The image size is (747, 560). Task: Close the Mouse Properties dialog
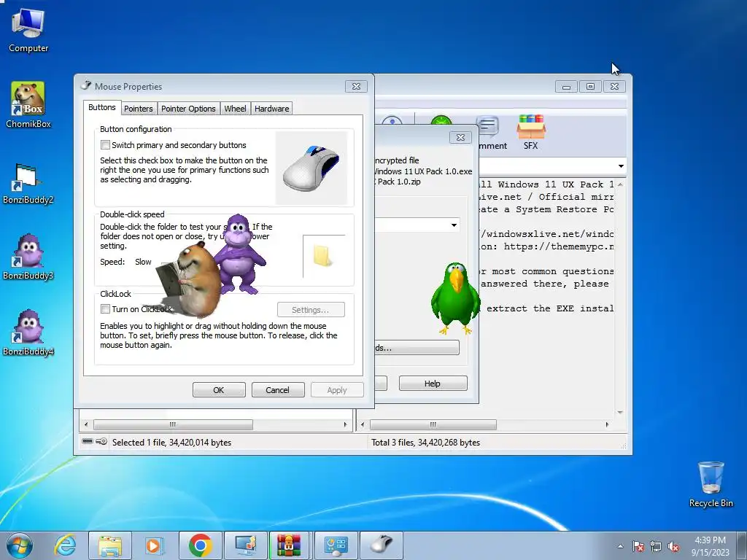(356, 86)
